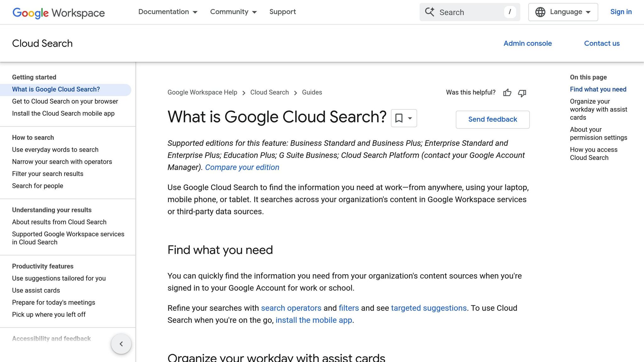Click the On this page heading
The height and width of the screenshot is (362, 644).
[588, 77]
